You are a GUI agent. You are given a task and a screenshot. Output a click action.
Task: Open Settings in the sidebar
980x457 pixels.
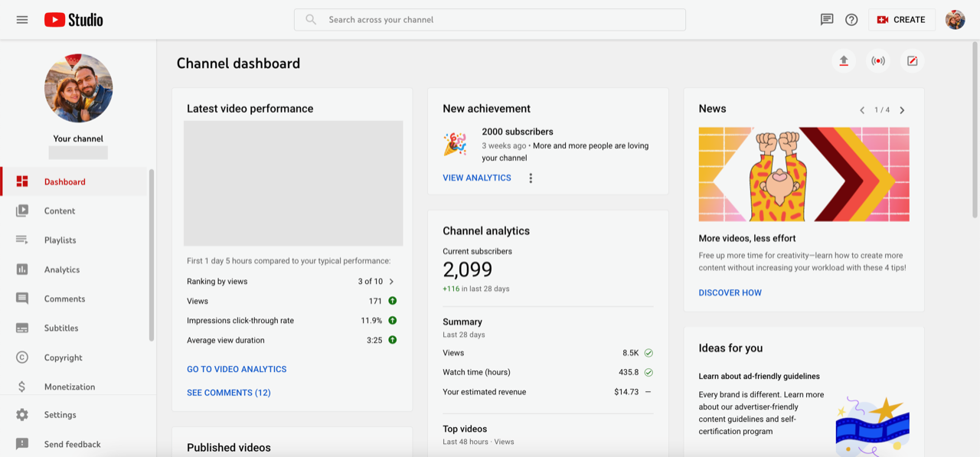[73, 415]
